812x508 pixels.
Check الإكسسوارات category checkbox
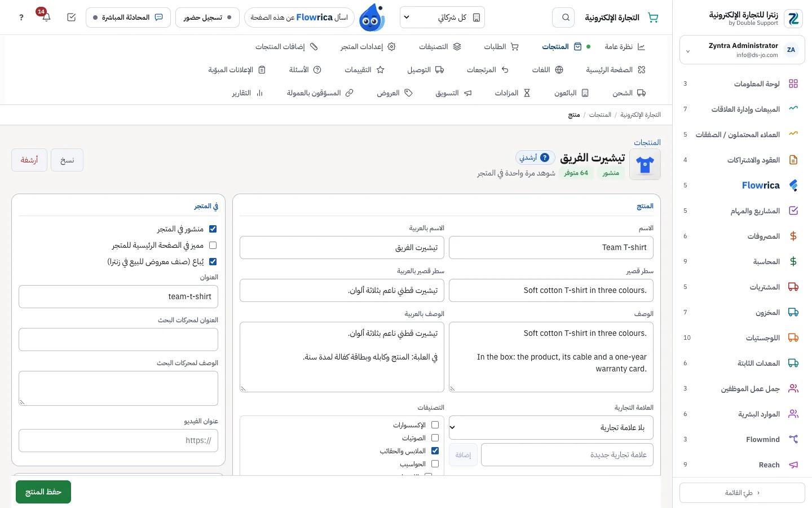point(435,425)
